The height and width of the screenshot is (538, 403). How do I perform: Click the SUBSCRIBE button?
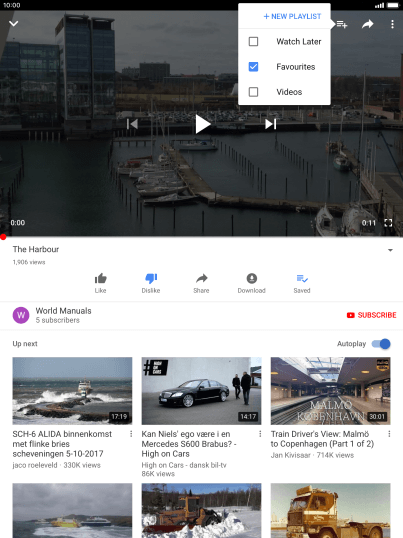[x=371, y=315]
